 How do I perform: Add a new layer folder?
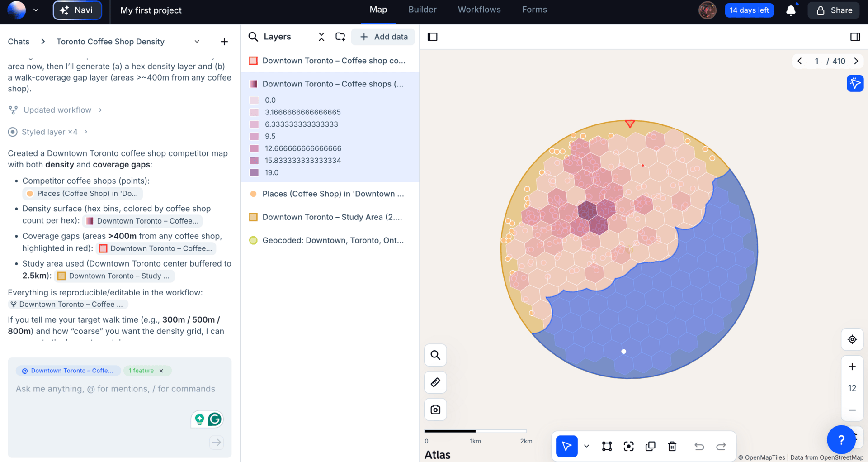coord(340,37)
